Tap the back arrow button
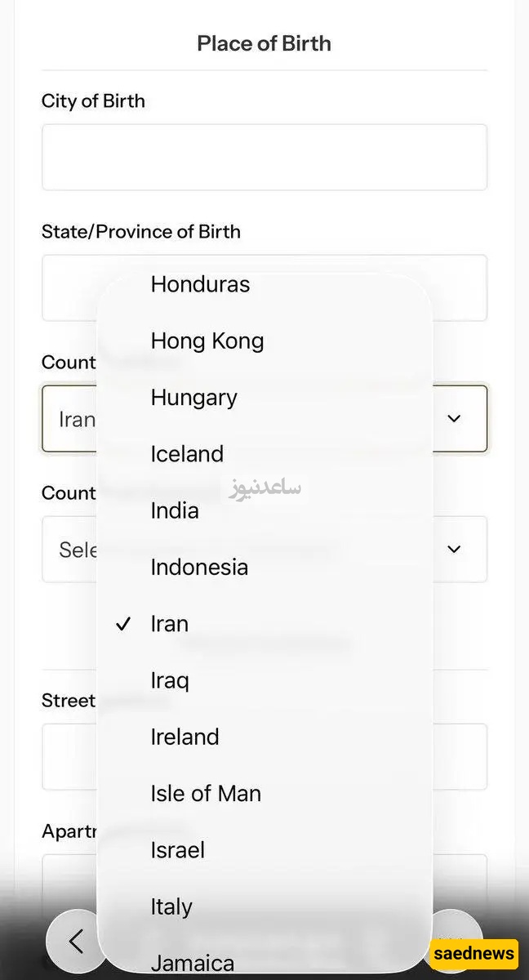The image size is (529, 980). click(76, 942)
